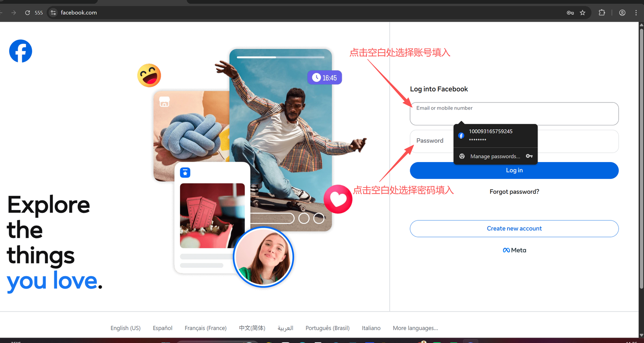The width and height of the screenshot is (644, 343).
Task: Click the 'Log into Facebook' heading
Action: click(x=439, y=89)
